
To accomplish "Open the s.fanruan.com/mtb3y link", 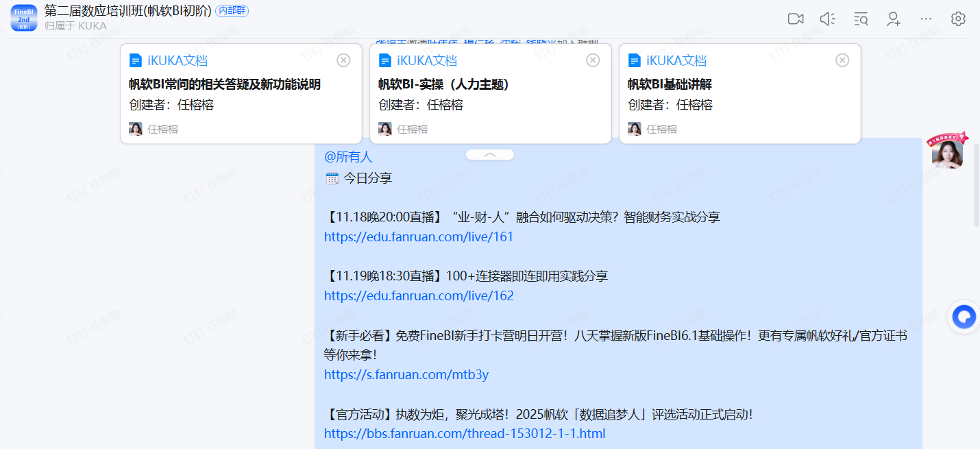I will (x=406, y=375).
